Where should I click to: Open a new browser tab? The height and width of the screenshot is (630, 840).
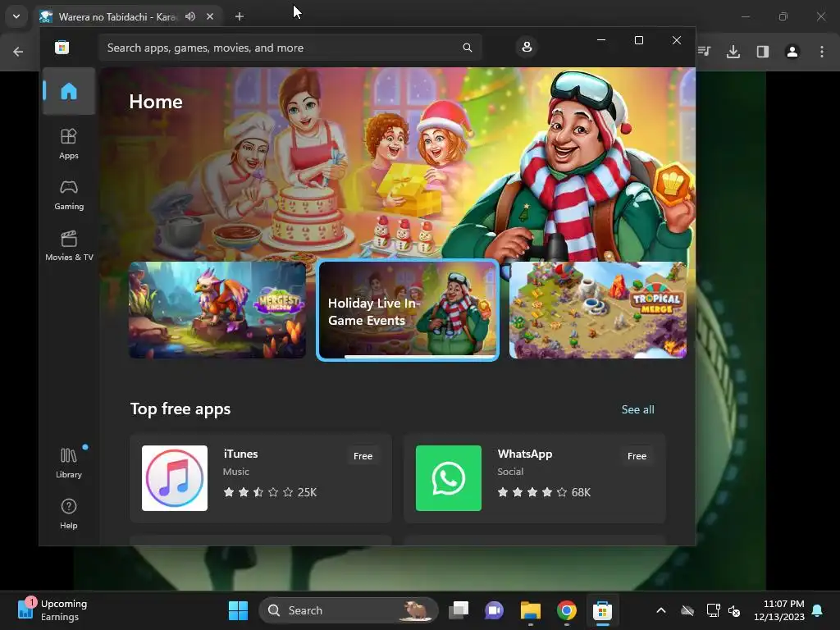coord(240,16)
